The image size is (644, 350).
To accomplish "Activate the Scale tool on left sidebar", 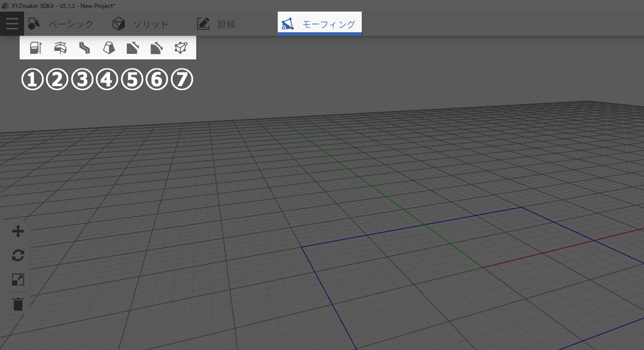I will tap(18, 279).
